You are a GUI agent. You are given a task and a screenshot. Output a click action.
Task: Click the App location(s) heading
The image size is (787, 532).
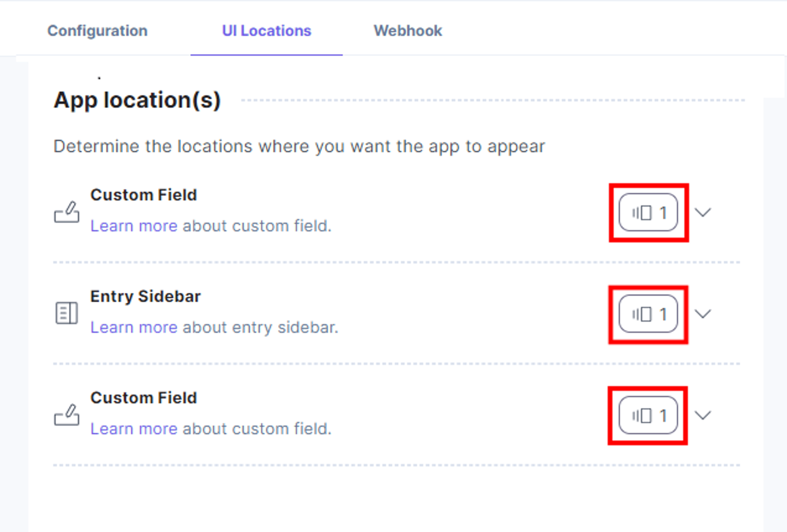pos(137,101)
